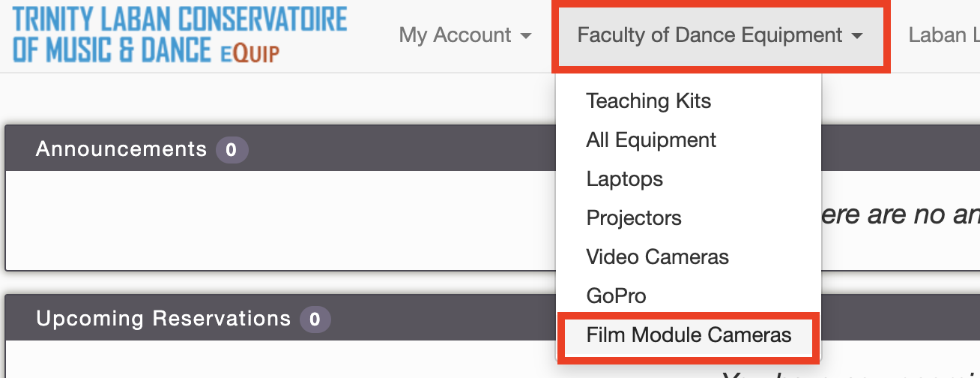Click the Trinity Laban Conservatoire eQuip logo
The width and height of the screenshot is (980, 378).
[180, 35]
